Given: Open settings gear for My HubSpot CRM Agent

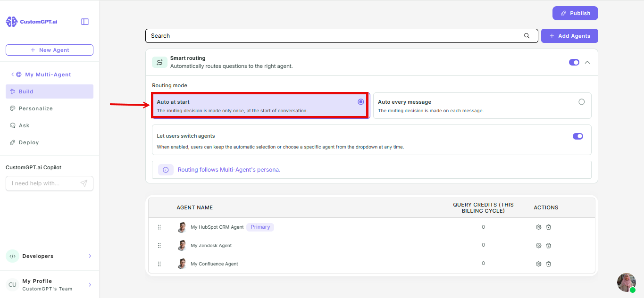Looking at the screenshot, I should click(x=538, y=227).
